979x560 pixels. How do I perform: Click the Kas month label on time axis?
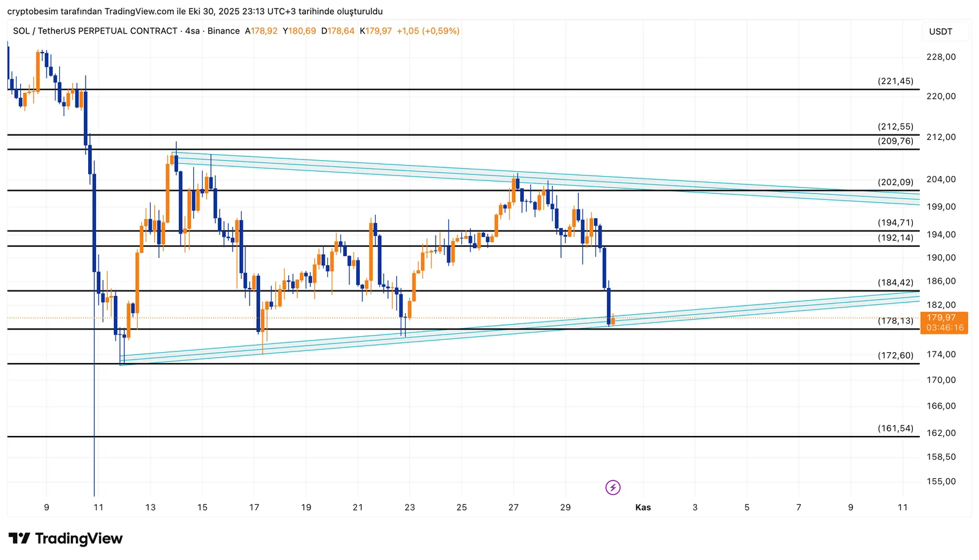[x=643, y=507]
